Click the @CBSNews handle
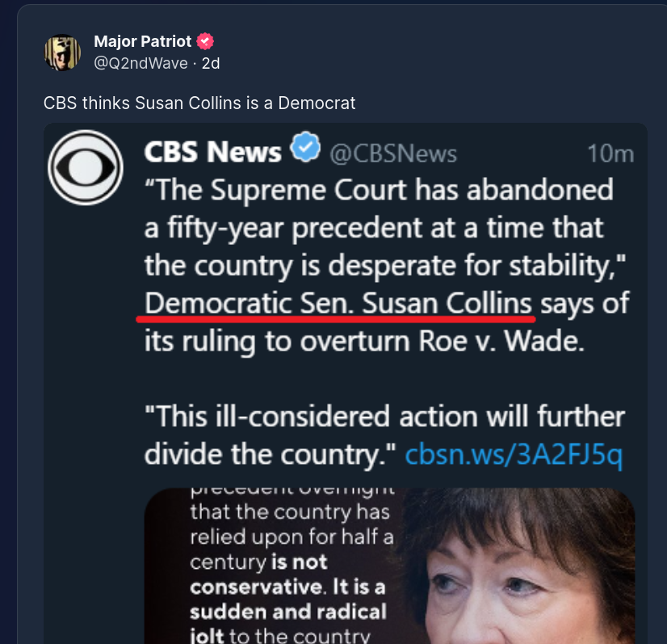Image resolution: width=667 pixels, height=644 pixels. (393, 153)
